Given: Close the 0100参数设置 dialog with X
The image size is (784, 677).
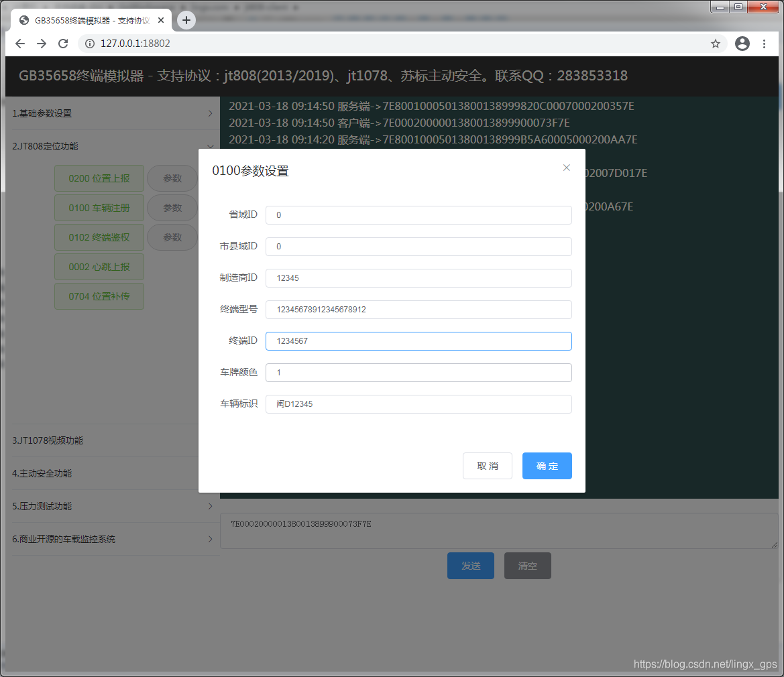Looking at the screenshot, I should (566, 168).
